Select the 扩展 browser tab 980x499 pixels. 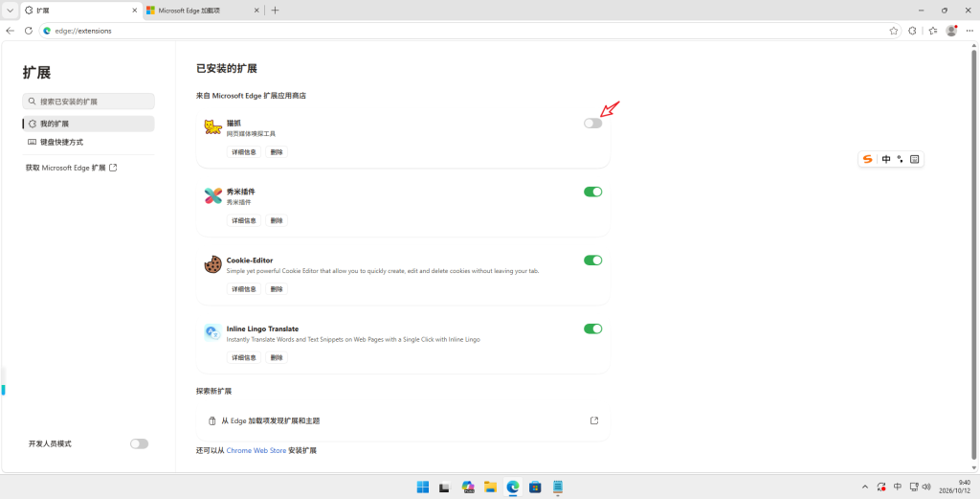(x=80, y=11)
